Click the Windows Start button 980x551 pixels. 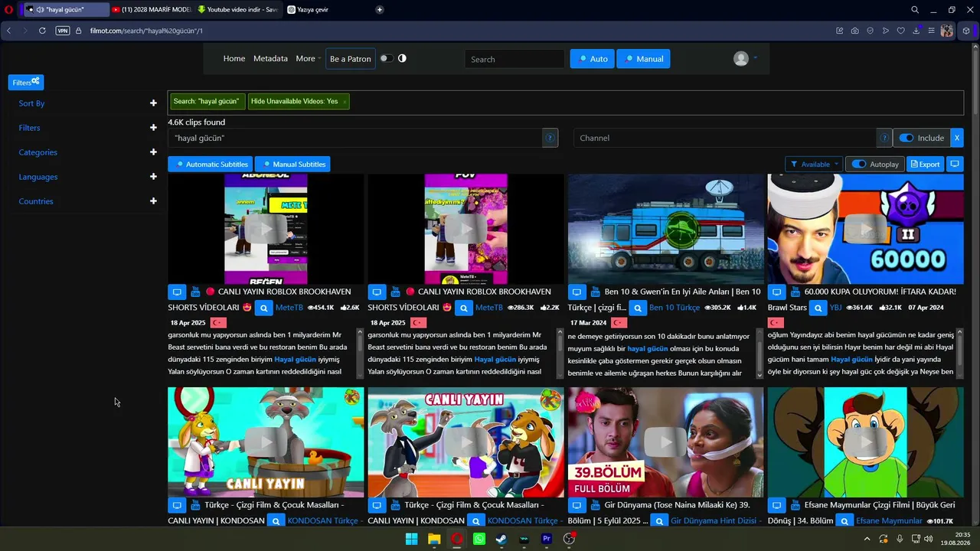pyautogui.click(x=411, y=539)
